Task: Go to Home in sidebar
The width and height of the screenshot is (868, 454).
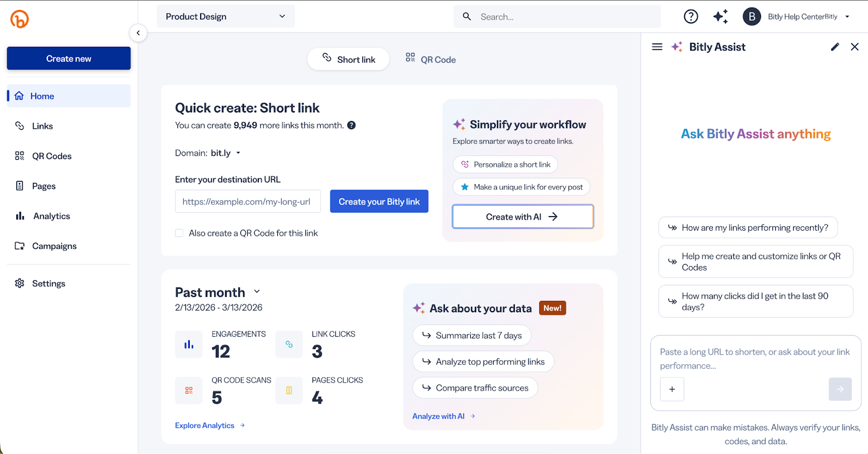Action: coord(69,96)
